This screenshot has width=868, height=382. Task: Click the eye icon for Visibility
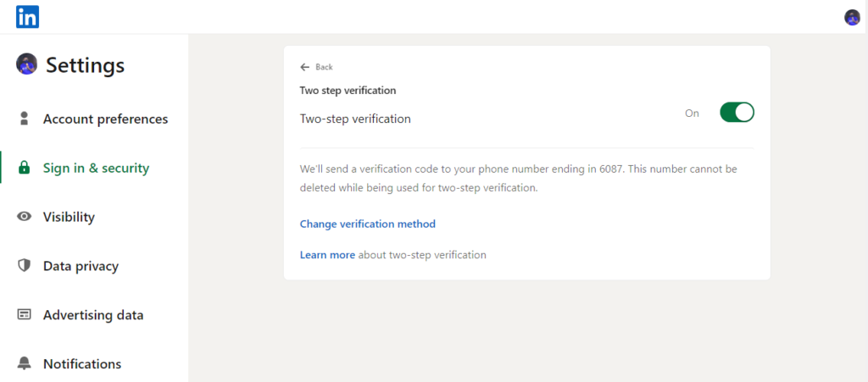coord(24,217)
